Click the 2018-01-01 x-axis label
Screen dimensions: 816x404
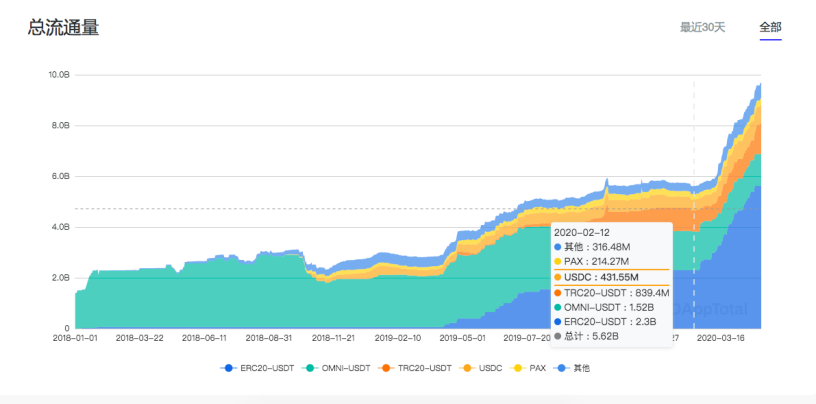tap(77, 339)
